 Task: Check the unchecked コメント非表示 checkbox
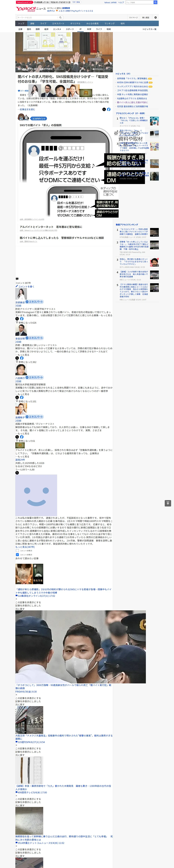[x=17, y=551]
